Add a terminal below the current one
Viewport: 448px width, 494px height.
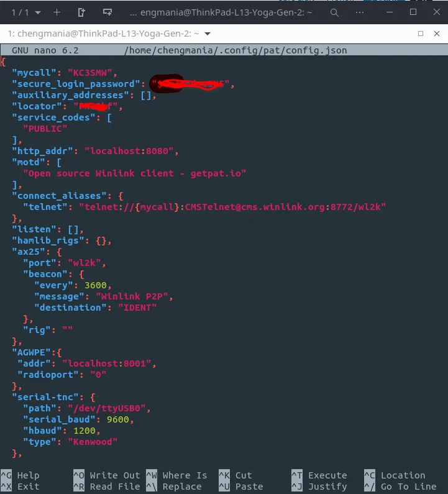[x=107, y=12]
